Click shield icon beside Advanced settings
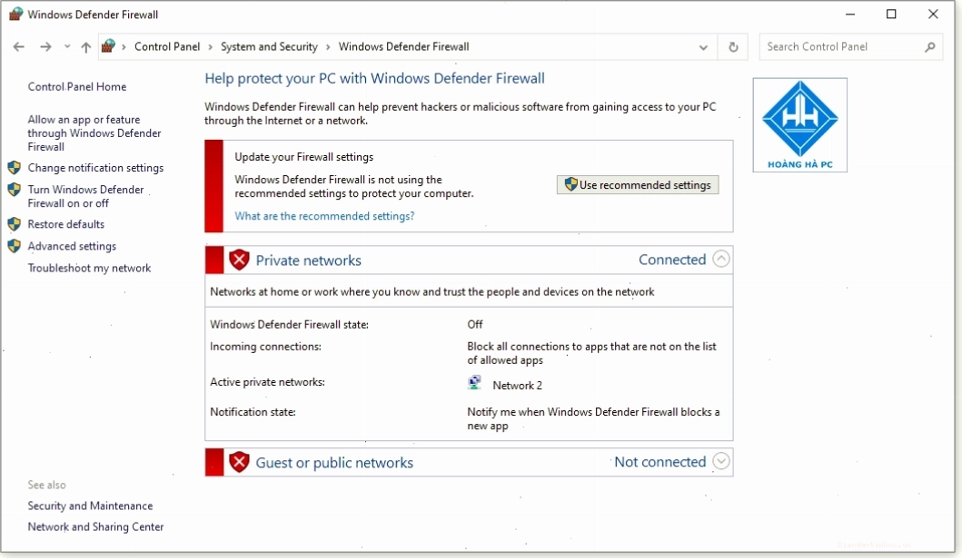 click(15, 246)
